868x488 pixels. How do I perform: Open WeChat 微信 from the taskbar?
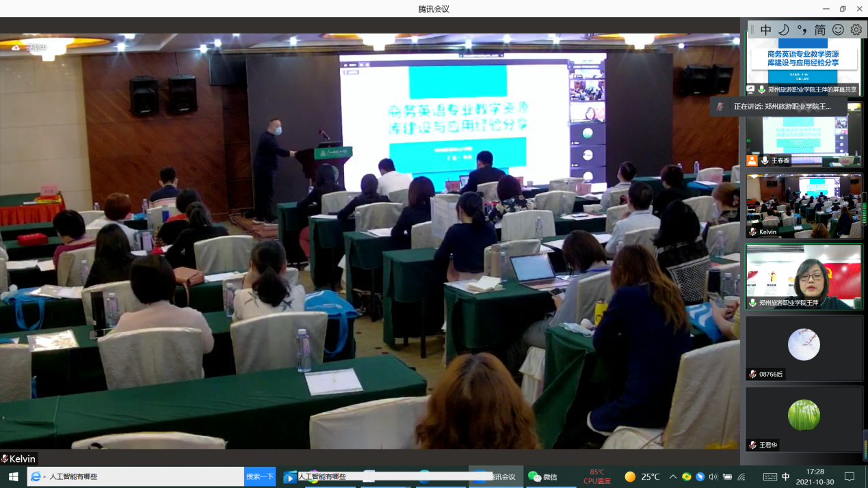coord(543,476)
